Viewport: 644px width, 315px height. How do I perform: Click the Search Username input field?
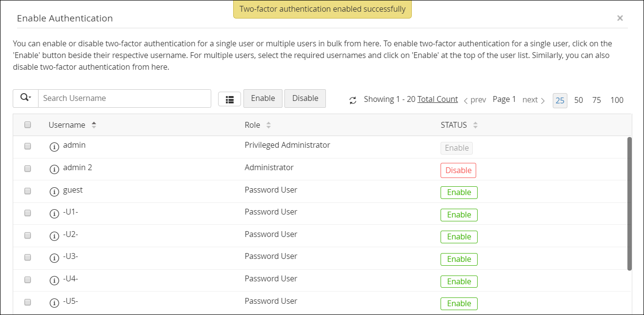coord(124,98)
